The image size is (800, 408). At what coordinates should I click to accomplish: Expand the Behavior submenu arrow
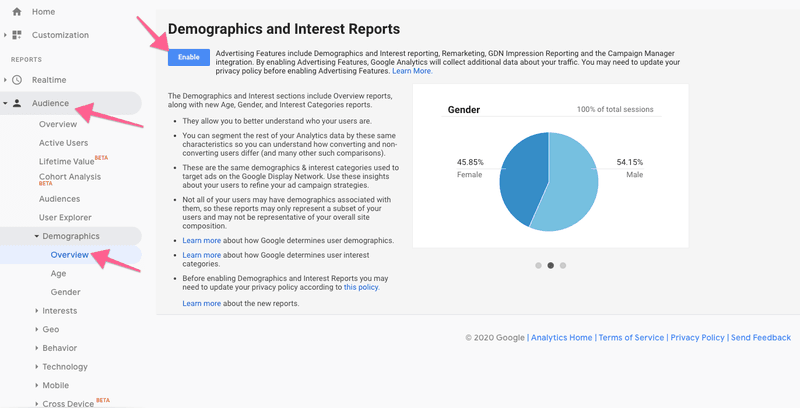(x=37, y=348)
